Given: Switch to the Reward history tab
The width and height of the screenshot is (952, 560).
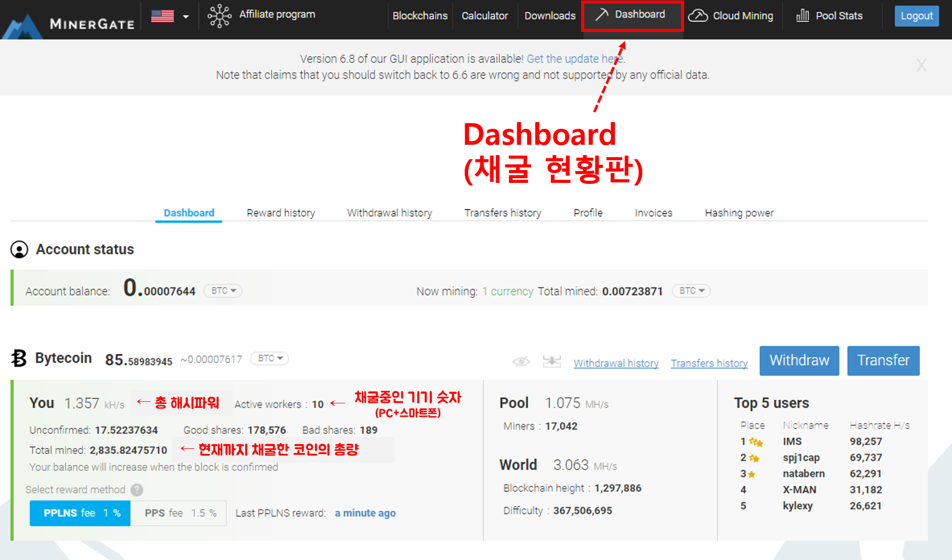Looking at the screenshot, I should [x=281, y=213].
